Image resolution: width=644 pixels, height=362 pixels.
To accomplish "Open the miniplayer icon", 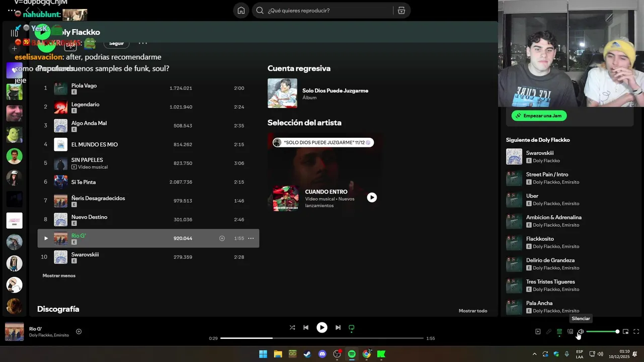I will [x=625, y=332].
